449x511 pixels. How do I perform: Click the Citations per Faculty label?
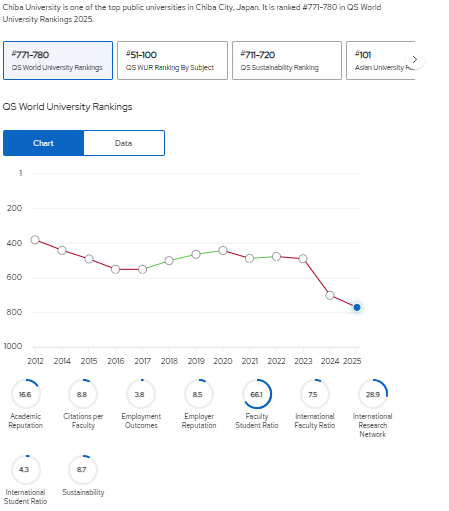pyautogui.click(x=83, y=421)
